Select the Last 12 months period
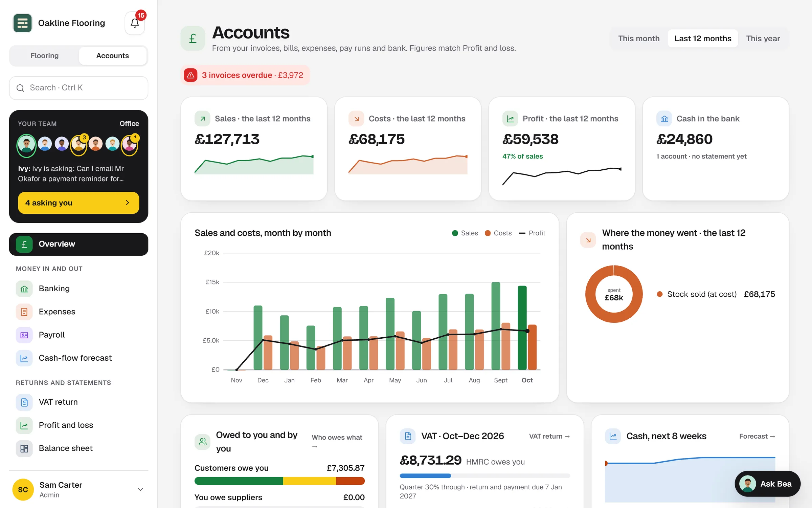The height and width of the screenshot is (508, 812). click(x=703, y=38)
